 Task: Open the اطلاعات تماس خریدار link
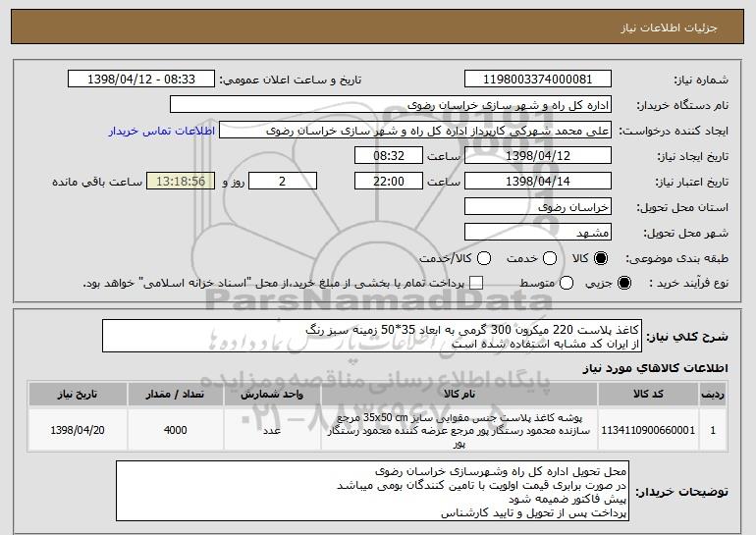coord(162,131)
